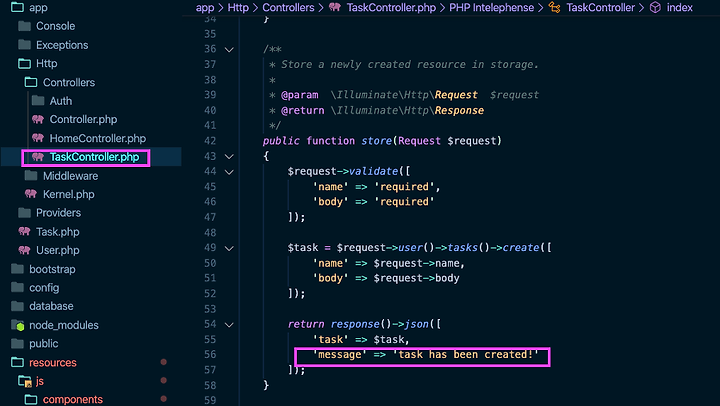This screenshot has width=720, height=406.
Task: Click the modified dot indicator beside resources
Action: [163, 362]
